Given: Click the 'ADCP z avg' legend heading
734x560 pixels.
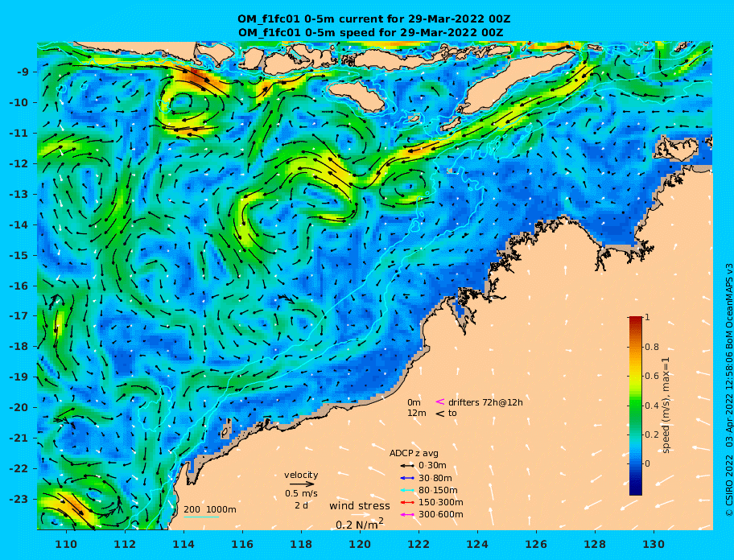Looking at the screenshot, I should 414,453.
